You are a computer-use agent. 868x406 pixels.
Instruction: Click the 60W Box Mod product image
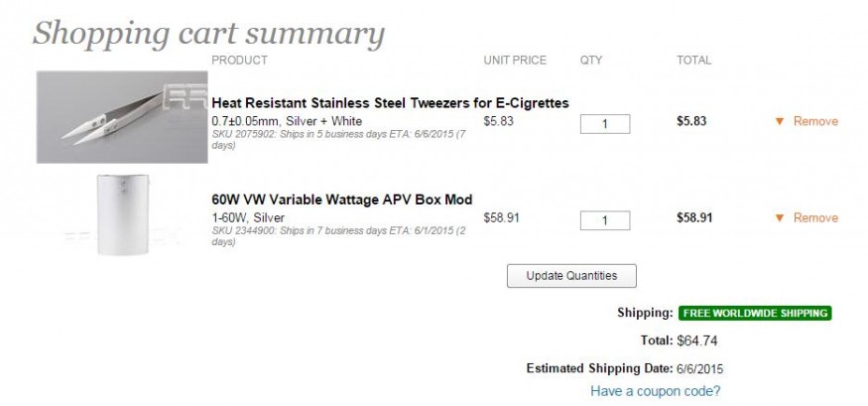tap(122, 214)
